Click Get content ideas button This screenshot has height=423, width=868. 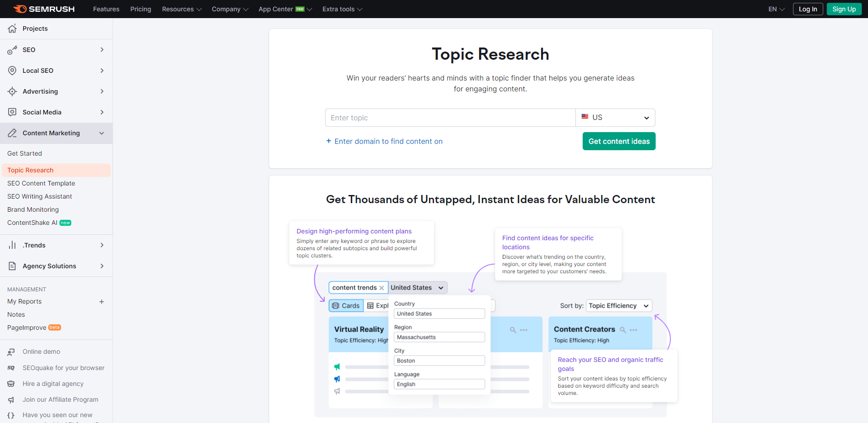(619, 141)
